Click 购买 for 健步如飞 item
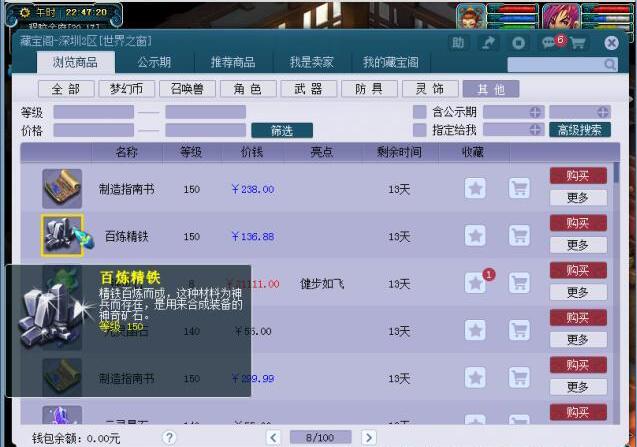This screenshot has width=637, height=447. tap(578, 270)
